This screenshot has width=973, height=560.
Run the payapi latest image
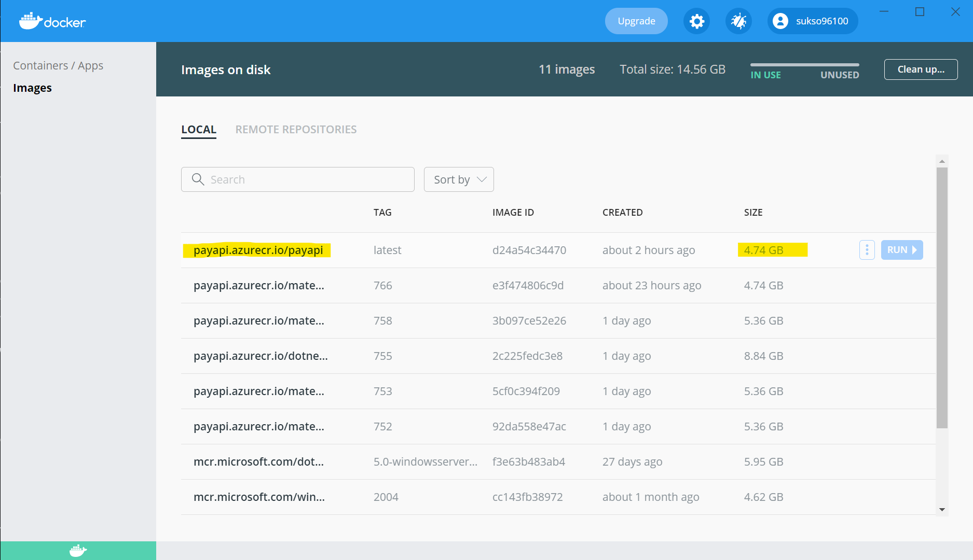[901, 250]
